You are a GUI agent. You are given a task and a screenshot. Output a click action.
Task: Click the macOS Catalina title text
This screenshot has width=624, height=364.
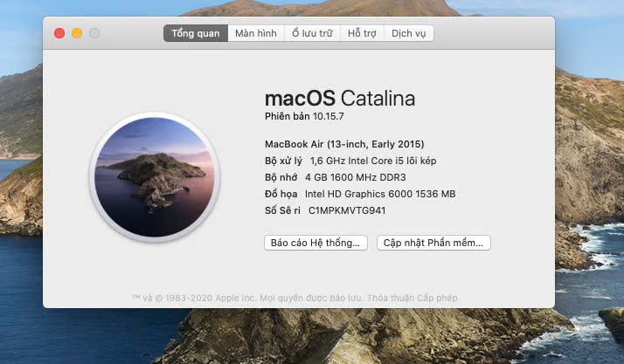click(x=340, y=99)
